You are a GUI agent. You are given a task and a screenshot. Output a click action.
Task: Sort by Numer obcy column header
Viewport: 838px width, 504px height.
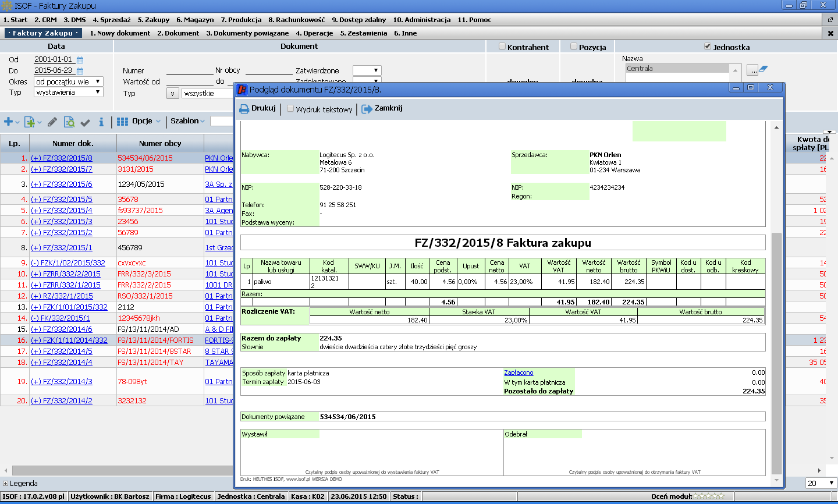click(160, 143)
